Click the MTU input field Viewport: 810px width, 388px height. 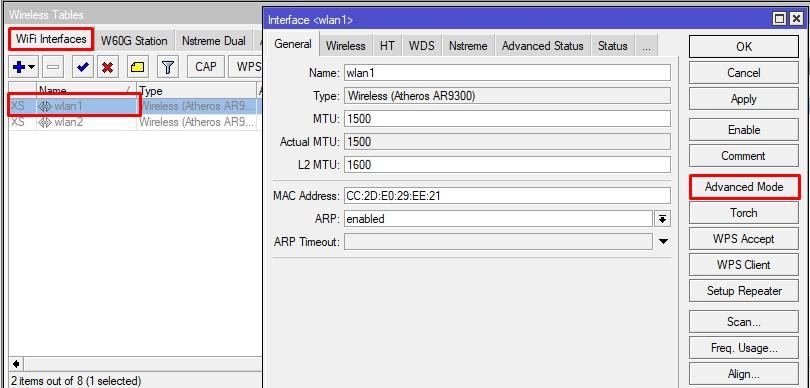tap(507, 118)
